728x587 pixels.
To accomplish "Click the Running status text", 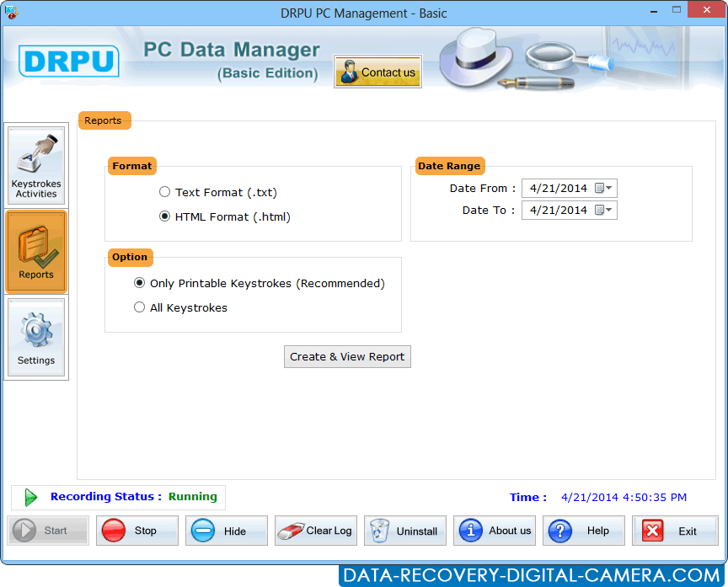I will 193,497.
